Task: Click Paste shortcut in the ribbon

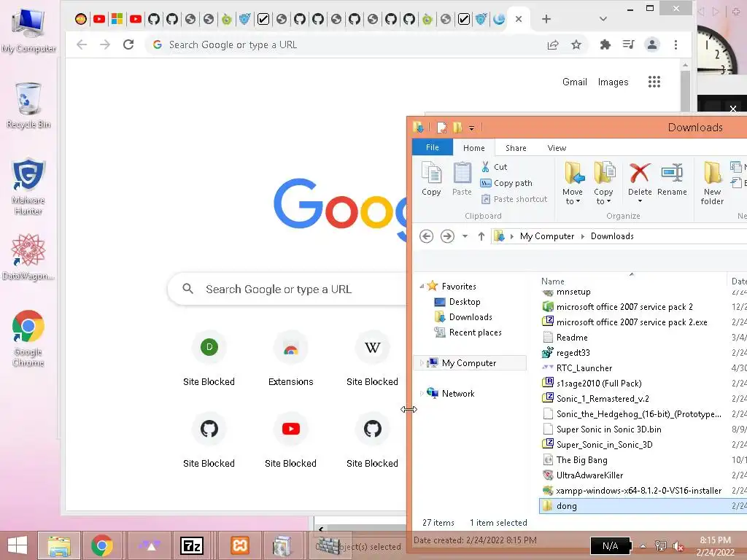Action: (514, 199)
